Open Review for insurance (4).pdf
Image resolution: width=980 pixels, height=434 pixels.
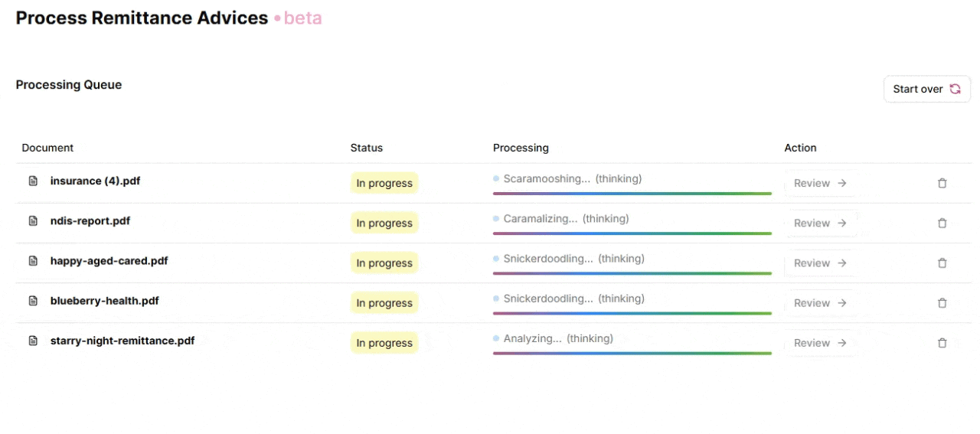click(820, 183)
